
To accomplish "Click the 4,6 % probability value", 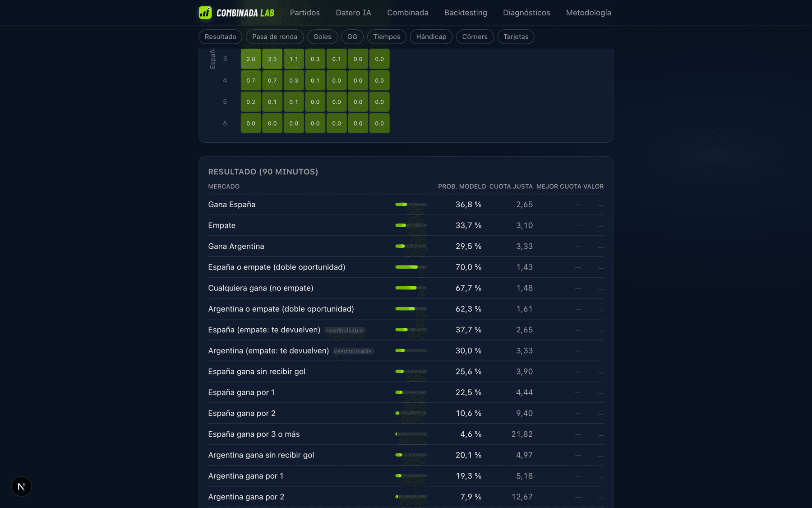I will [x=471, y=434].
